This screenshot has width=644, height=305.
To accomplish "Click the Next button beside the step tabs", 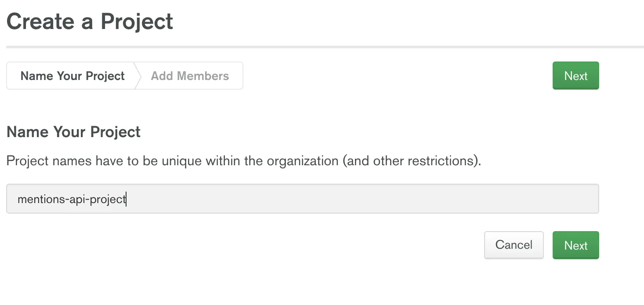I will point(575,76).
